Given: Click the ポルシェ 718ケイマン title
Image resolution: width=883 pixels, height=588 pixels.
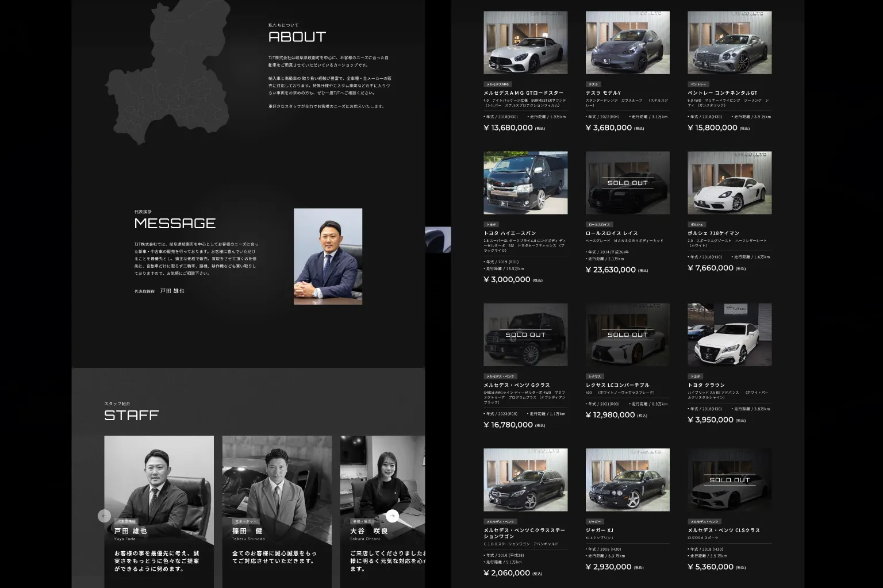Looking at the screenshot, I should point(713,233).
